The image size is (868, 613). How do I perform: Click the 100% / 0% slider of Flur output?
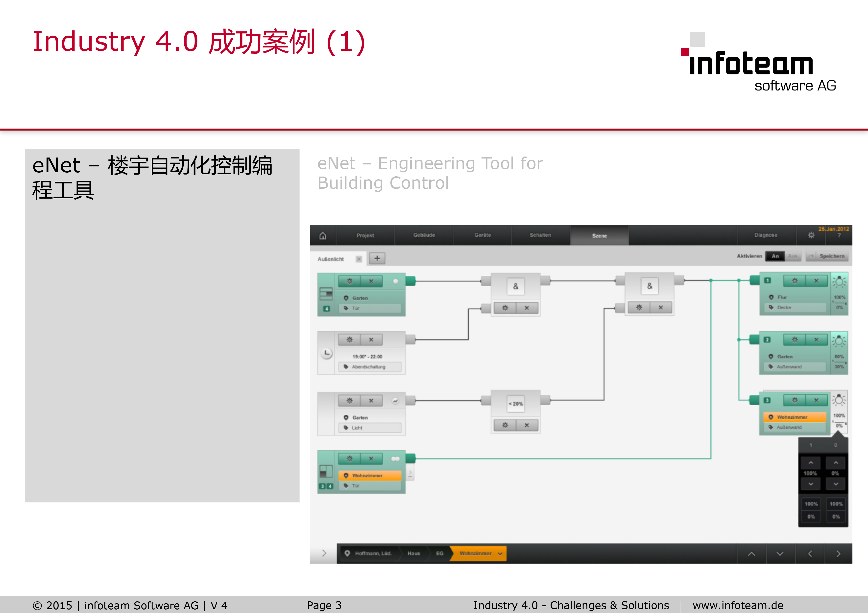tap(839, 302)
